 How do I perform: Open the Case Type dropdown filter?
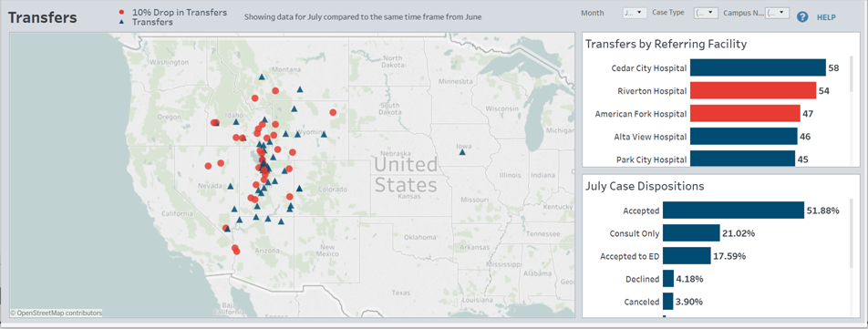(x=707, y=13)
